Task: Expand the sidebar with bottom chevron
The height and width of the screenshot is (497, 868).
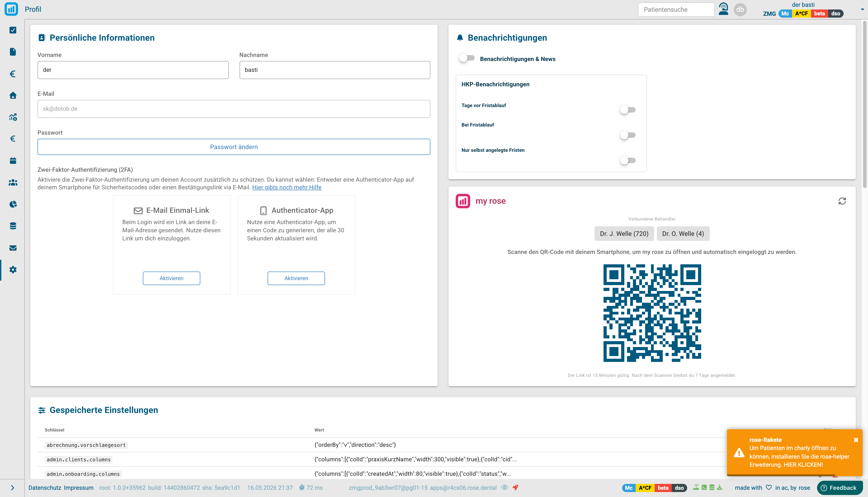Action: pyautogui.click(x=12, y=488)
